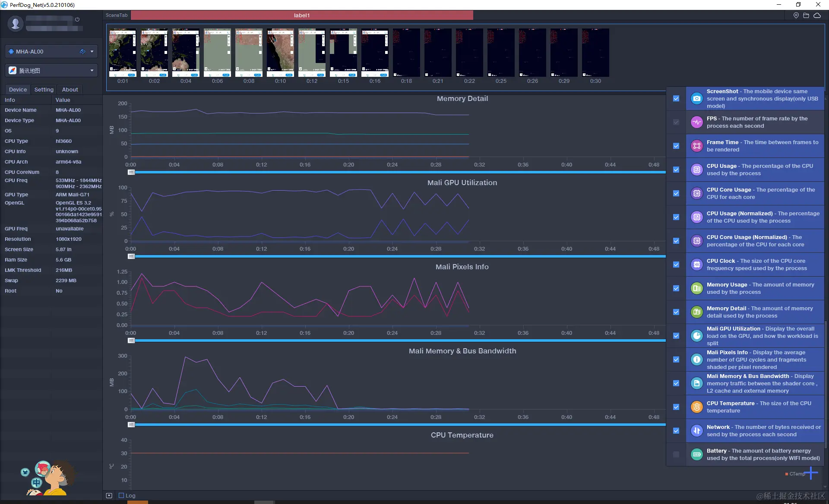Click the location pin icon in top bar

pyautogui.click(x=796, y=16)
